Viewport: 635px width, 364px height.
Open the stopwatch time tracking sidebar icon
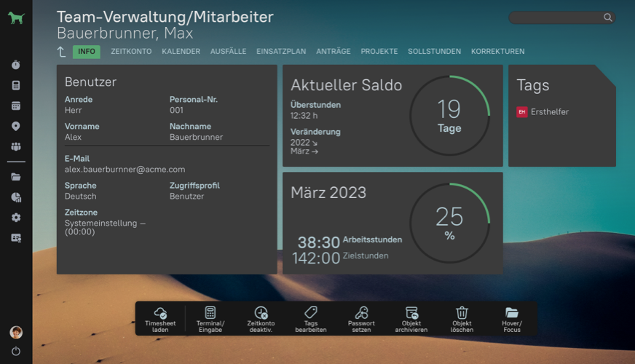click(16, 65)
